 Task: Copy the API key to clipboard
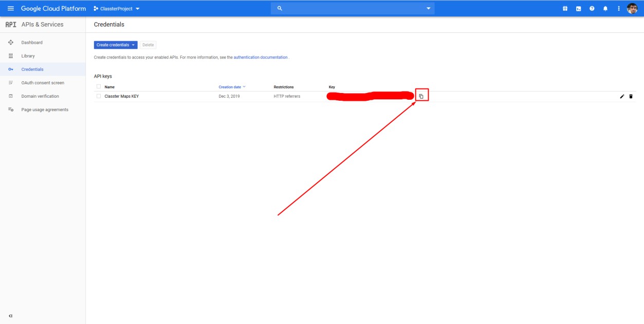421,96
